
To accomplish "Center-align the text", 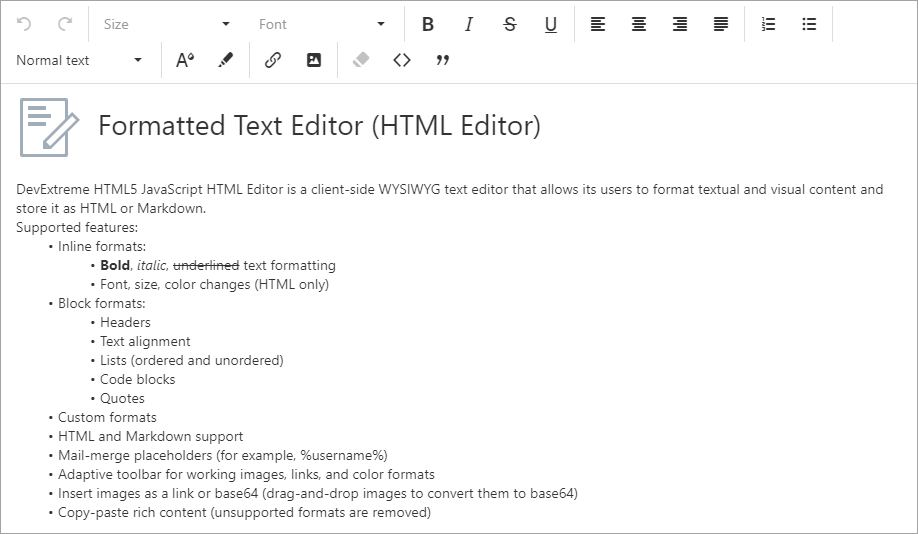I will point(639,24).
